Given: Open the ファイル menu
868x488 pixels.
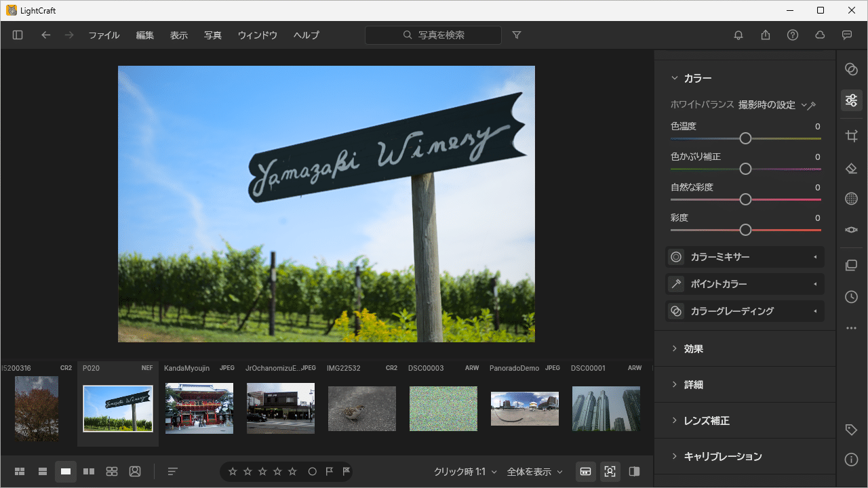Looking at the screenshot, I should (x=104, y=35).
